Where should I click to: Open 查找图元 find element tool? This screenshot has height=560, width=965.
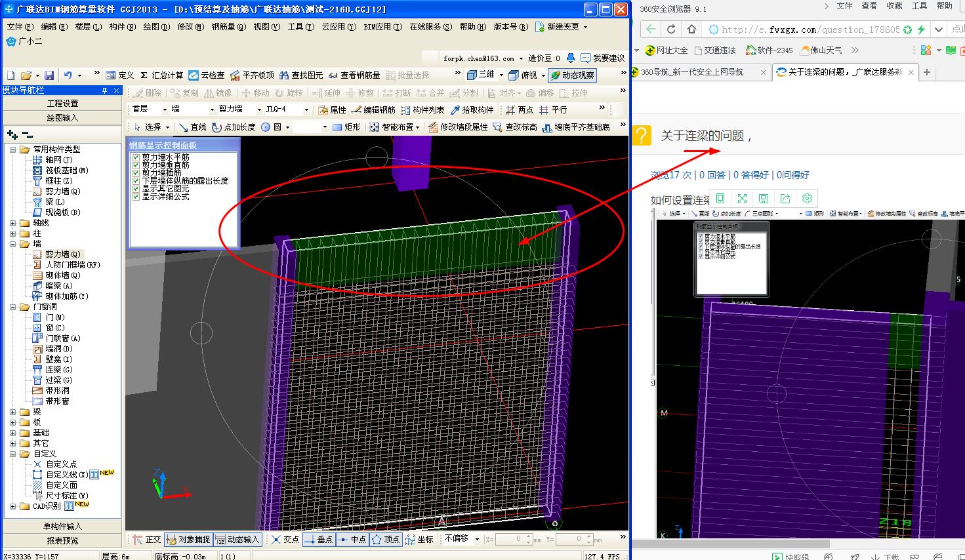pos(301,75)
